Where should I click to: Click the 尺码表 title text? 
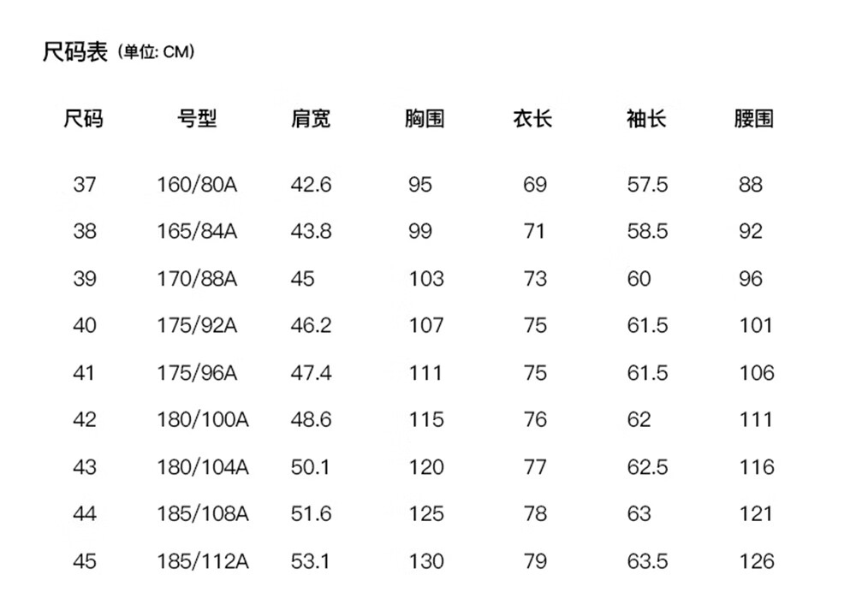click(x=75, y=52)
